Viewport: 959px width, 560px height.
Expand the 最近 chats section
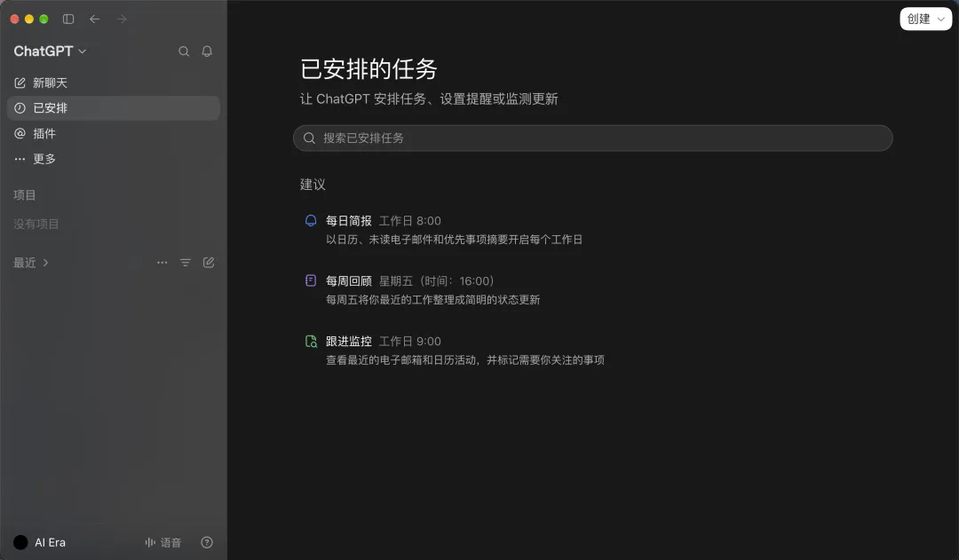(x=30, y=263)
